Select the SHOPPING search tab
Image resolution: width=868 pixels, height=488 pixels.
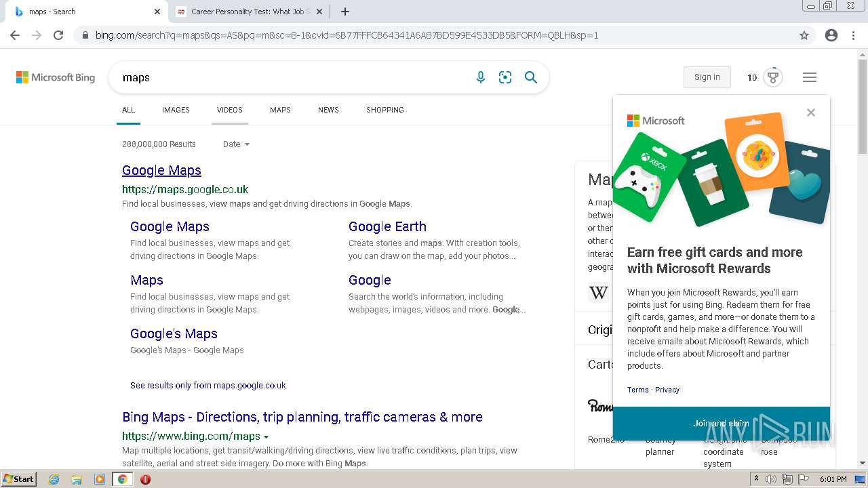[385, 110]
